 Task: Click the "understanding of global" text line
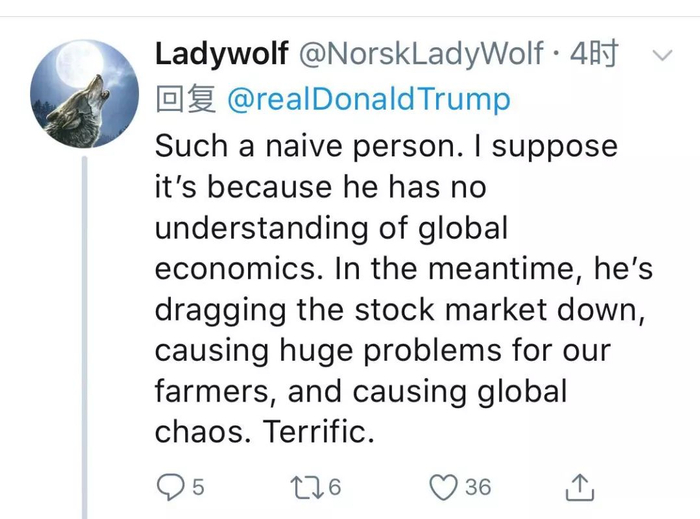click(331, 227)
